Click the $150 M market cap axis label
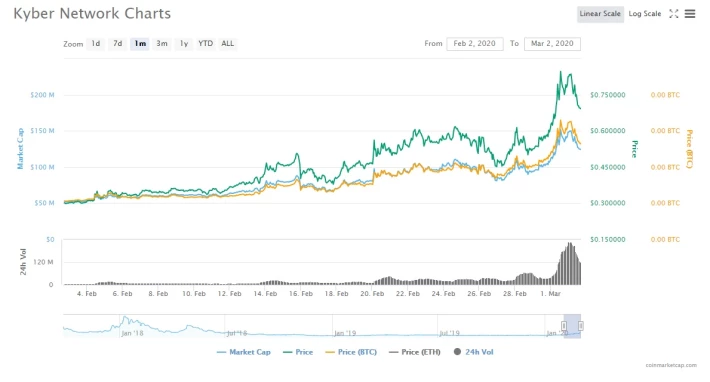This screenshot has height=382, width=710. [x=42, y=131]
